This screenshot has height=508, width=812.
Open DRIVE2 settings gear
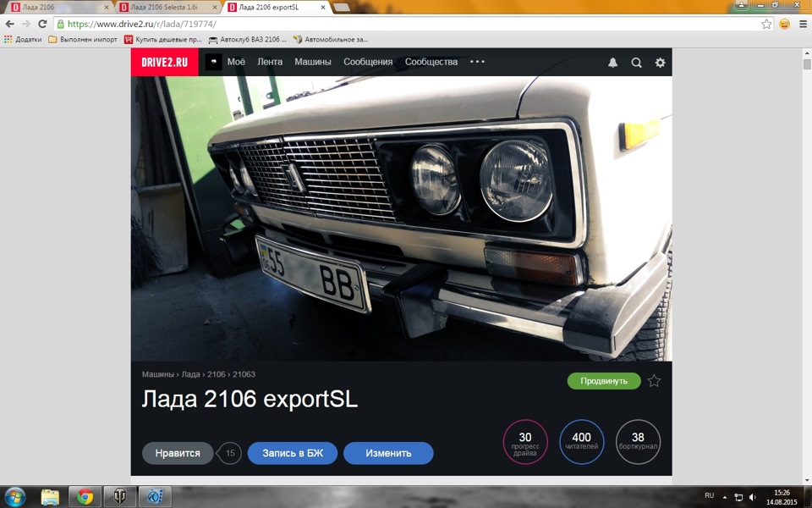pyautogui.click(x=660, y=62)
